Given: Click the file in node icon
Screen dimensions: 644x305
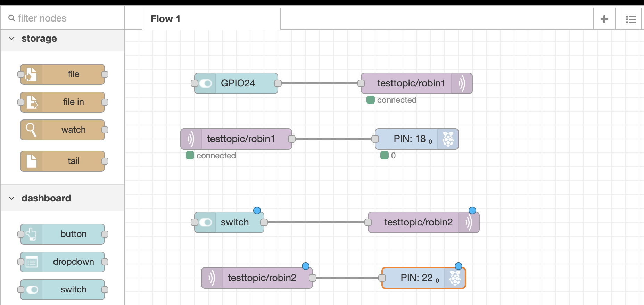Looking at the screenshot, I should [x=31, y=102].
